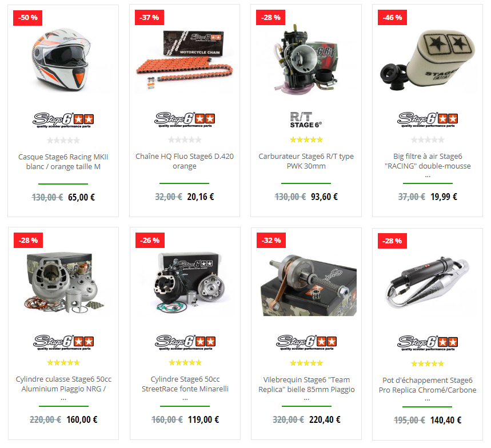
Task: Click the -46 % badge on air filter
Action: [x=392, y=18]
